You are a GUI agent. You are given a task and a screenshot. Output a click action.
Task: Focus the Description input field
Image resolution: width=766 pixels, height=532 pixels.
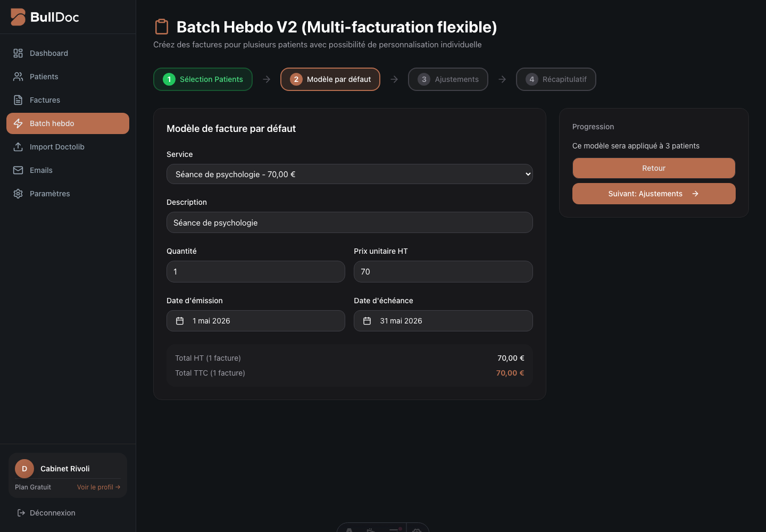[349, 222]
